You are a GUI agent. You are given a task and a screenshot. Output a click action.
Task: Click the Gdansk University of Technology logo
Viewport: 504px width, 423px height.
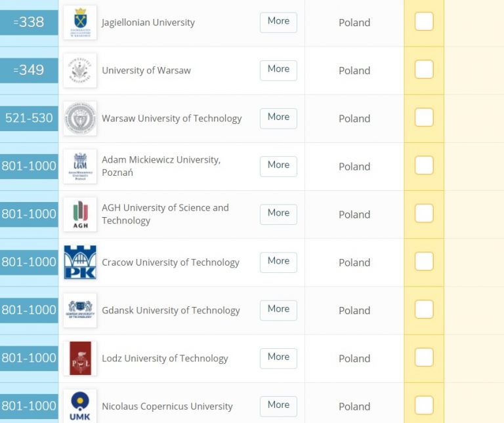coord(80,310)
